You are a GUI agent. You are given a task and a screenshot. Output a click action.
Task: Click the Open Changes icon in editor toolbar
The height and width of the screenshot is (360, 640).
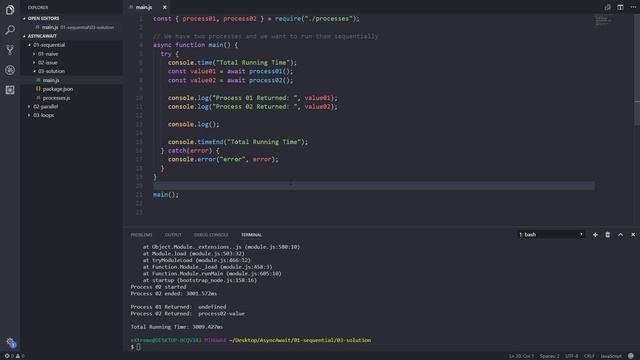click(x=607, y=7)
